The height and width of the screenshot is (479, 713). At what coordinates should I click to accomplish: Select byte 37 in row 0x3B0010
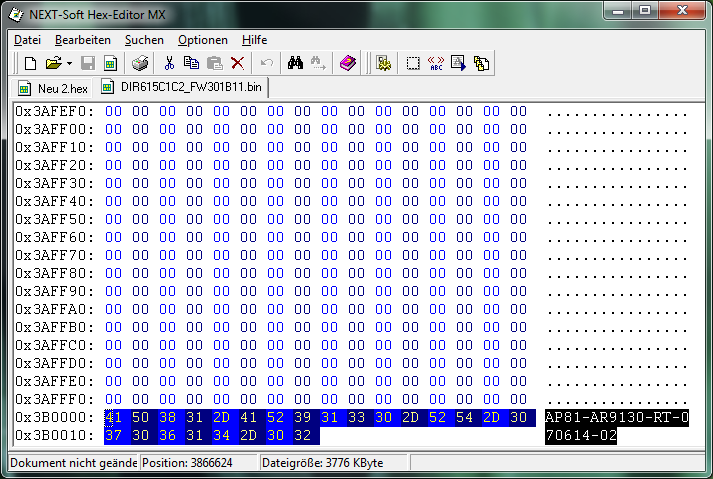click(113, 435)
